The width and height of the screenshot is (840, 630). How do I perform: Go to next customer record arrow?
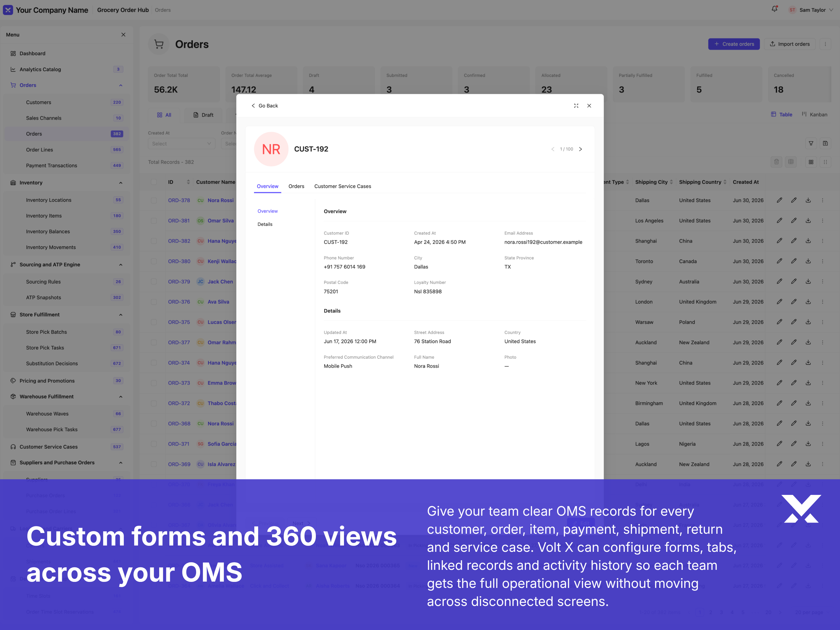pos(580,149)
